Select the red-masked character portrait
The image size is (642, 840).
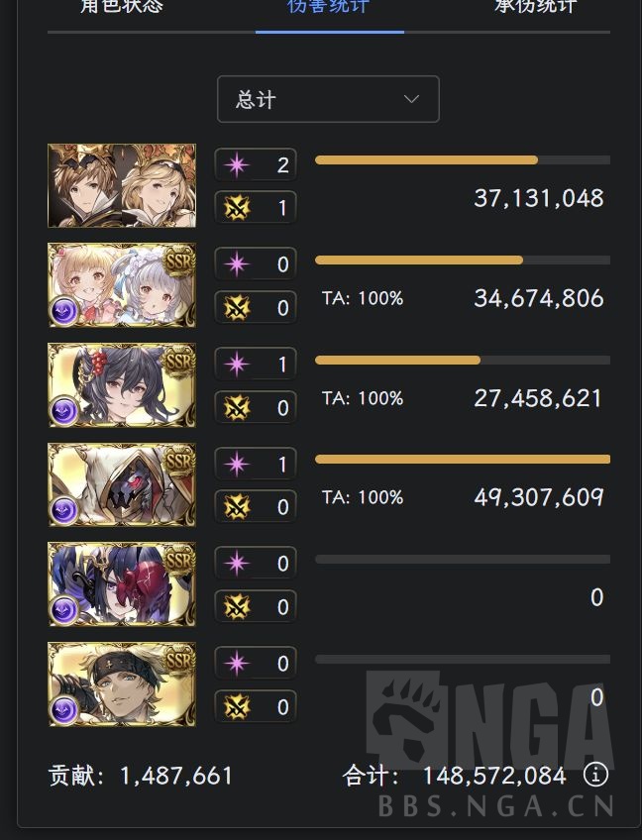pos(122,584)
